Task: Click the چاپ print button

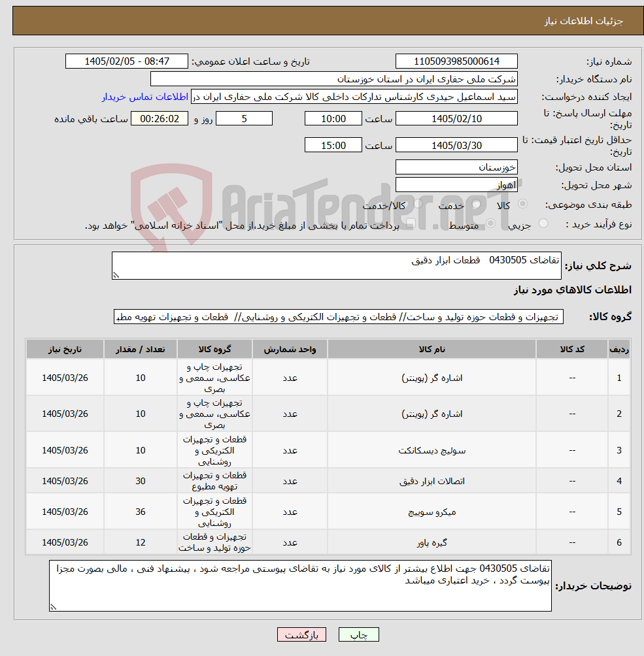Action: click(x=359, y=634)
